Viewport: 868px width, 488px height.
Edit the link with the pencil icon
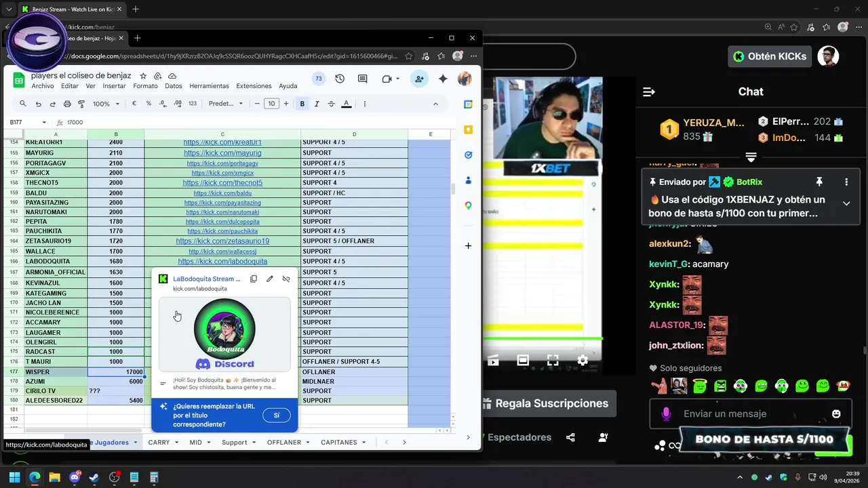(270, 279)
